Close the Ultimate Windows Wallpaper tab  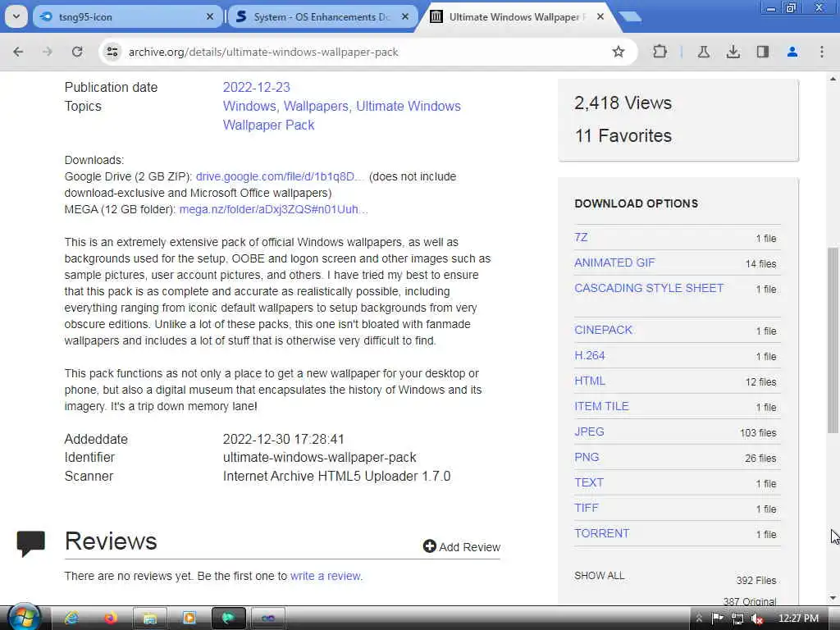600,16
